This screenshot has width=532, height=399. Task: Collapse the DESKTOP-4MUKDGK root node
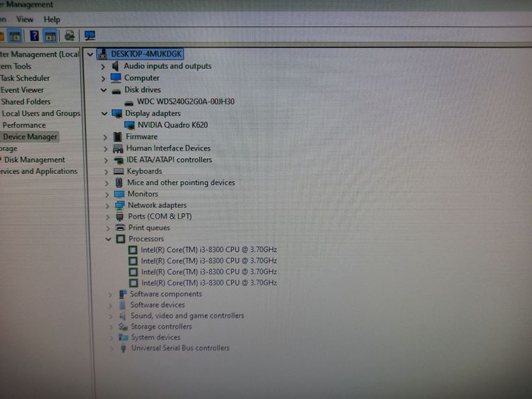coord(90,54)
